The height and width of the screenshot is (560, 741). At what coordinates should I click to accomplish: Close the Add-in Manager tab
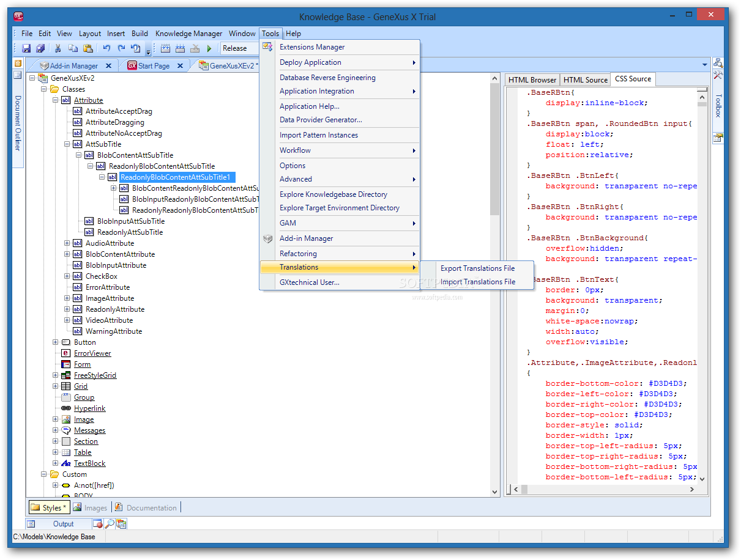point(109,66)
